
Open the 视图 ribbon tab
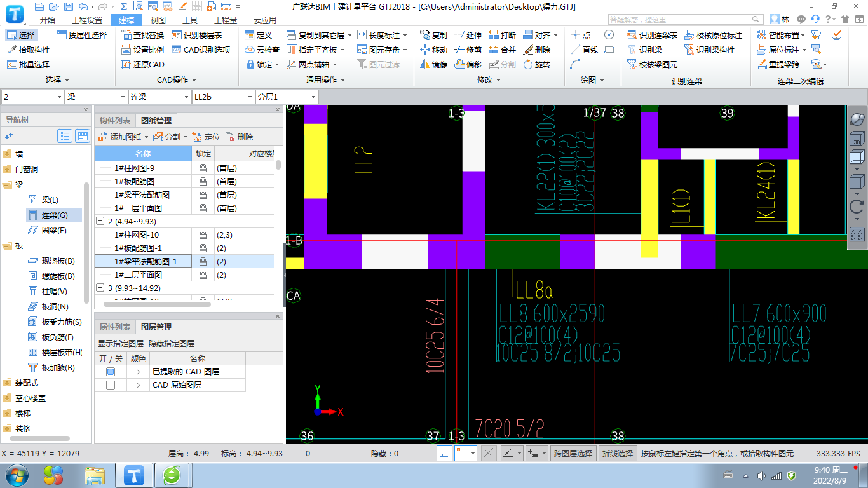[x=158, y=20]
